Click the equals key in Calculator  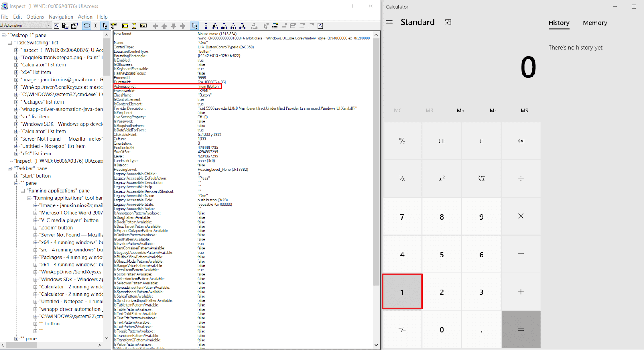coord(521,329)
